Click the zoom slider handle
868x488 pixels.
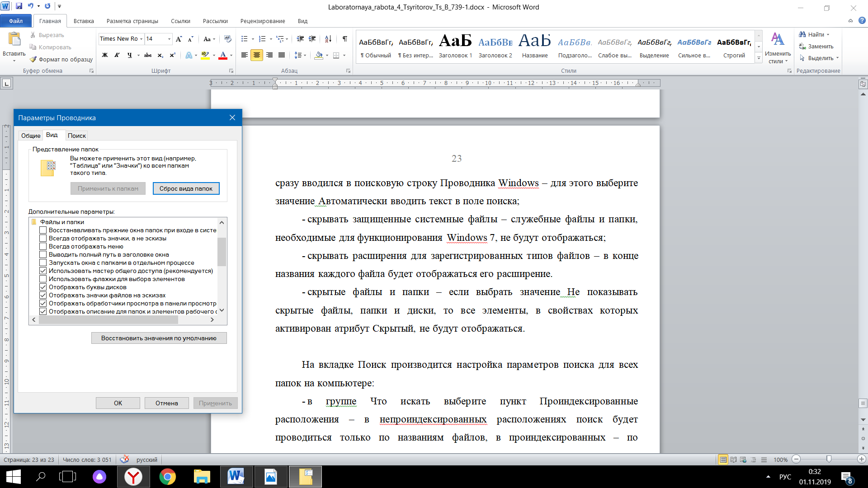[829, 459]
